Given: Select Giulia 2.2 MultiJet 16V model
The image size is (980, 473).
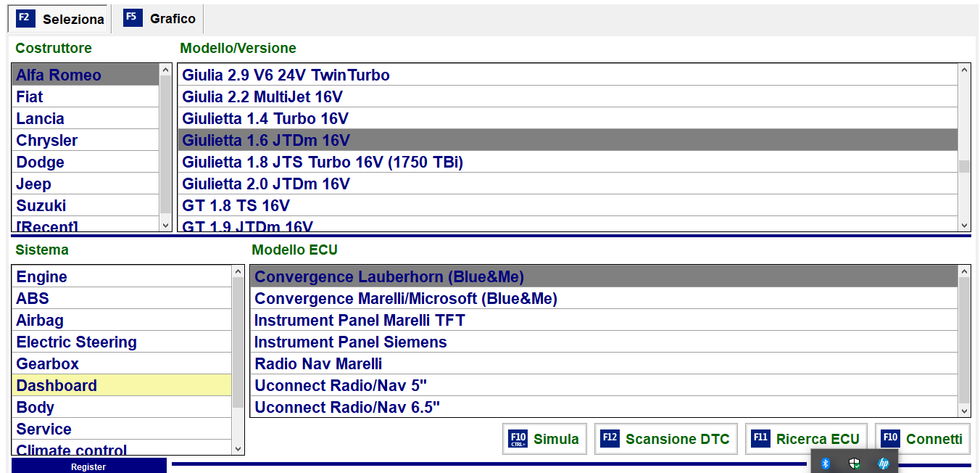Looking at the screenshot, I should pyautogui.click(x=568, y=96).
